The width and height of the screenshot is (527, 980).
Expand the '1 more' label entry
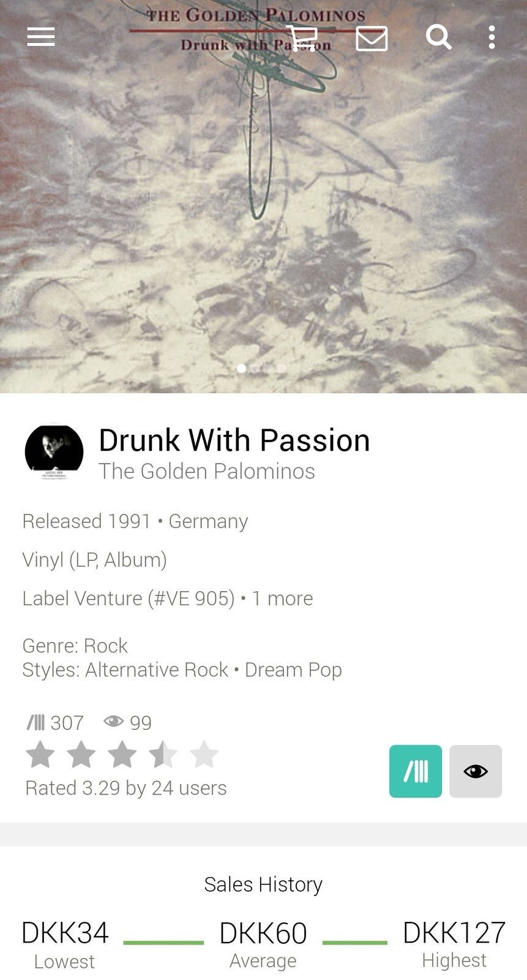[282, 598]
